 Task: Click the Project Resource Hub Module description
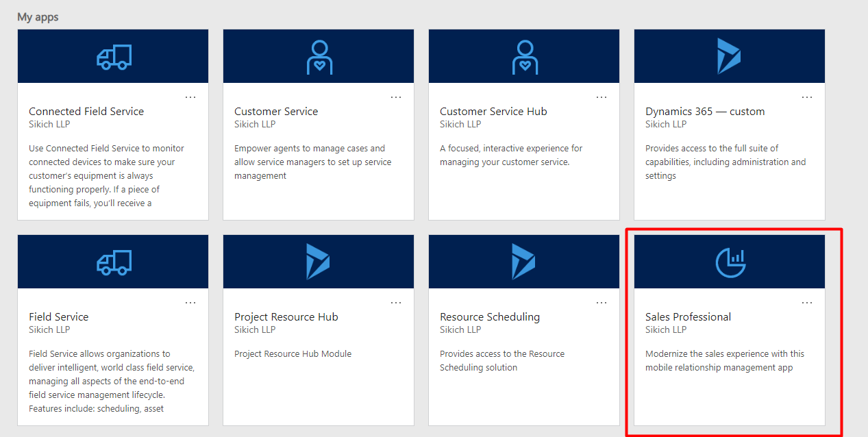(293, 354)
